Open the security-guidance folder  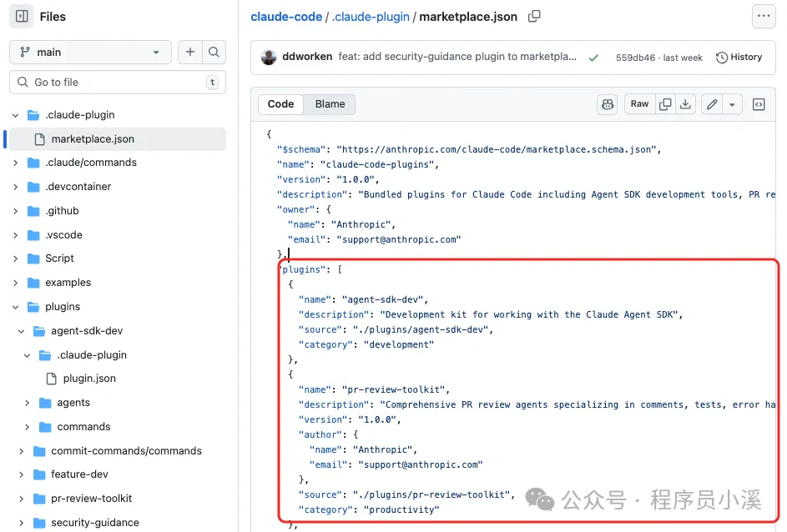tap(95, 523)
